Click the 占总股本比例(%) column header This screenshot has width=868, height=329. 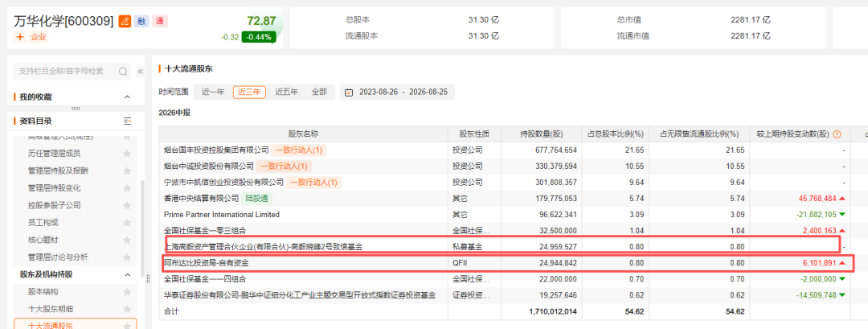coord(616,134)
